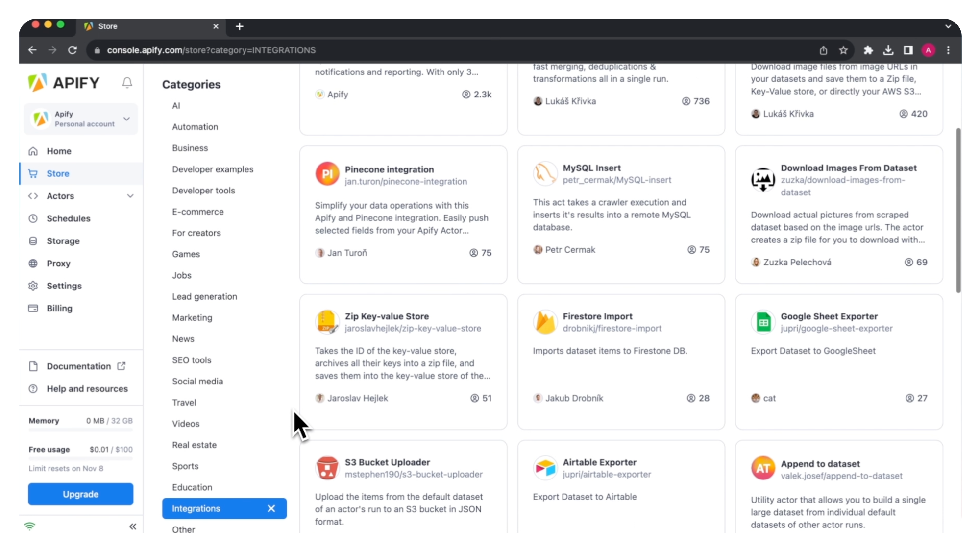980x551 pixels.
Task: Click the Integrations category close button
Action: (x=271, y=508)
